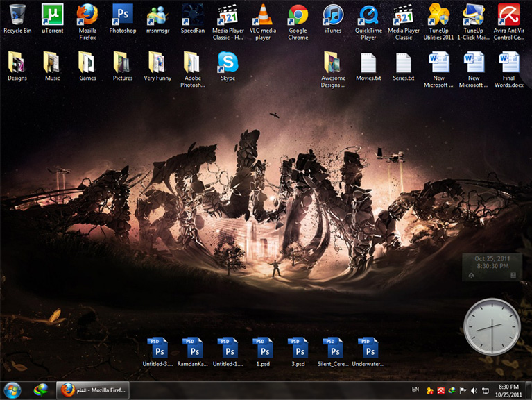Select the Final Words.docx document
This screenshot has height=400, width=532.
508,69
